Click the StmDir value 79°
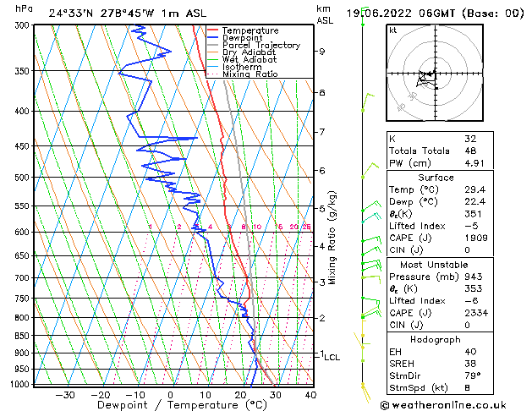The height and width of the screenshot is (411, 532). pos(472,375)
